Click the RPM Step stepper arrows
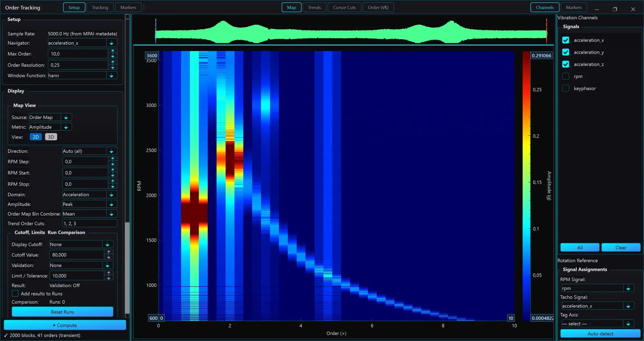This screenshot has width=644, height=341. (113, 161)
